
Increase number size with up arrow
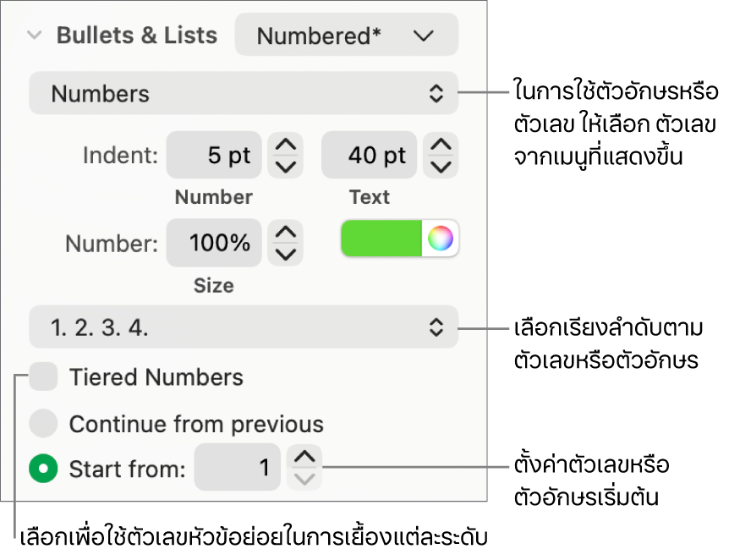286,233
